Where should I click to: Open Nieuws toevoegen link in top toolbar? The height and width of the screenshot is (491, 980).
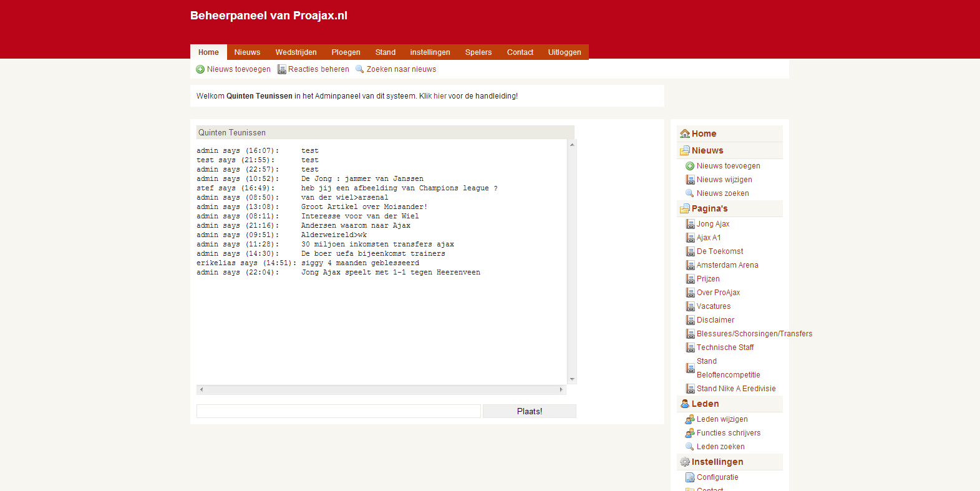pos(239,69)
